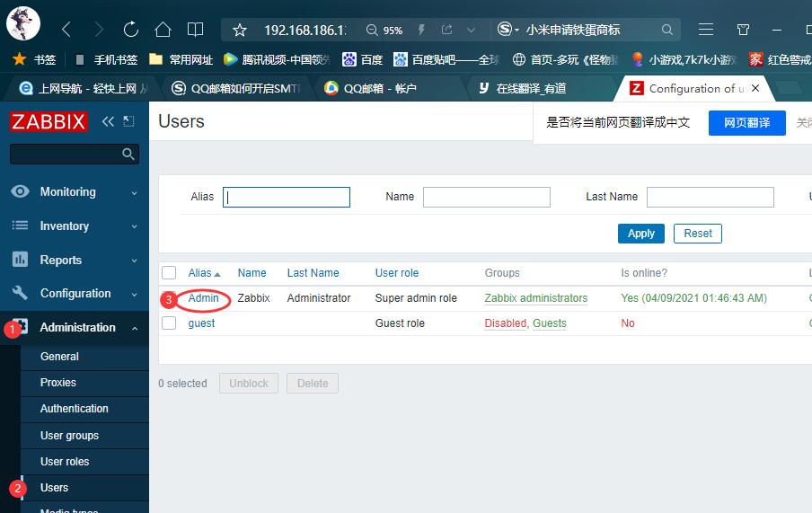Open the Zabbix administrators group link
The width and height of the screenshot is (812, 513).
pos(536,298)
